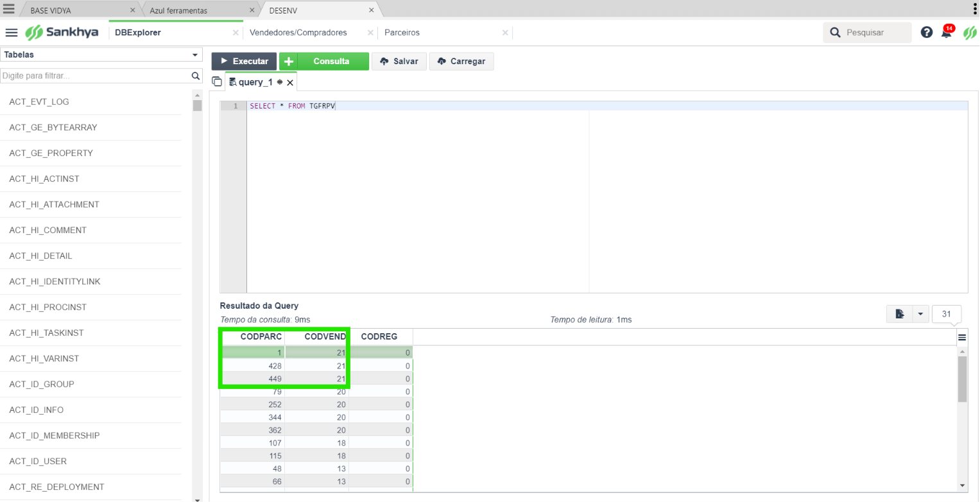980x502 pixels.
Task: Close the Vendedores/Compradores screen tab
Action: [x=370, y=33]
